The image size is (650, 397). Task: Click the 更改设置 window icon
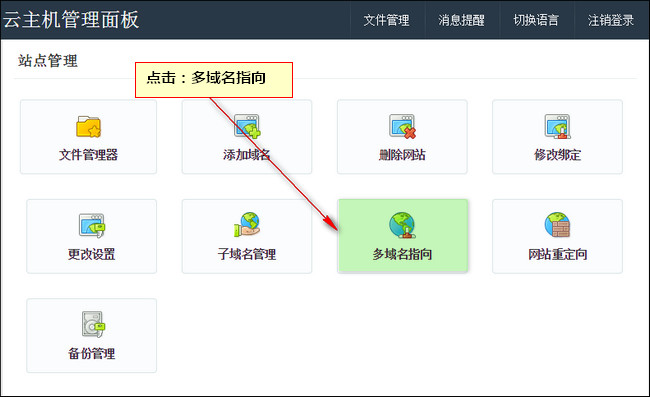[92, 225]
